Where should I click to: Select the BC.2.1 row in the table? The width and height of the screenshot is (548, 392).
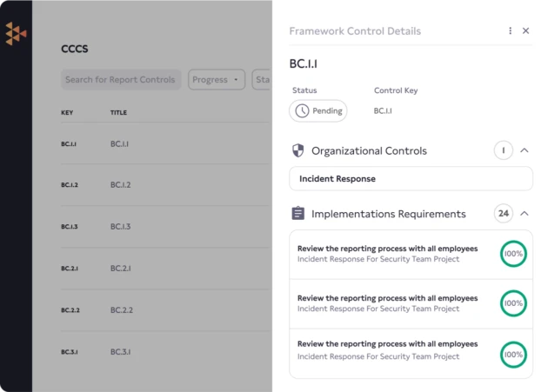tap(120, 269)
